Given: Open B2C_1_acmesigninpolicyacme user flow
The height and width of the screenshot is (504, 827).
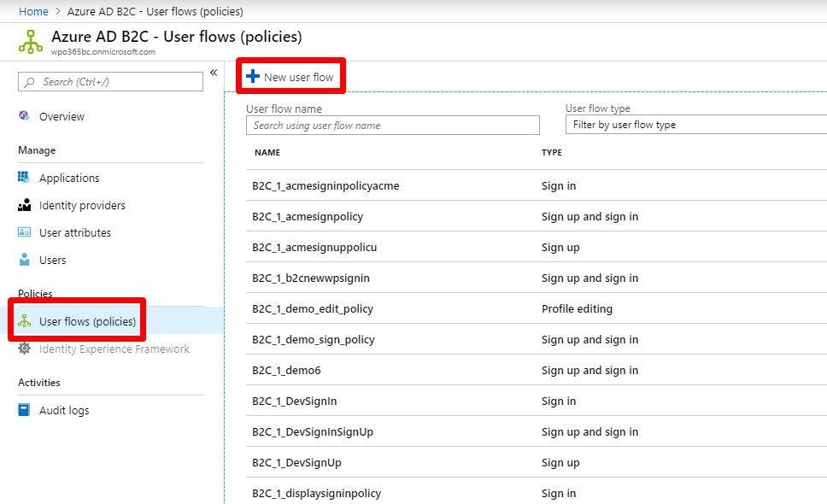Looking at the screenshot, I should pyautogui.click(x=326, y=186).
